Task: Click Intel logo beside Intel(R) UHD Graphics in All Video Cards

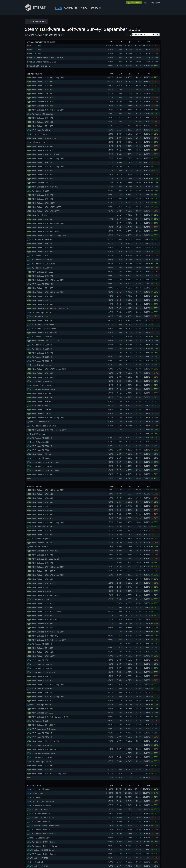Action: [x=28, y=142]
